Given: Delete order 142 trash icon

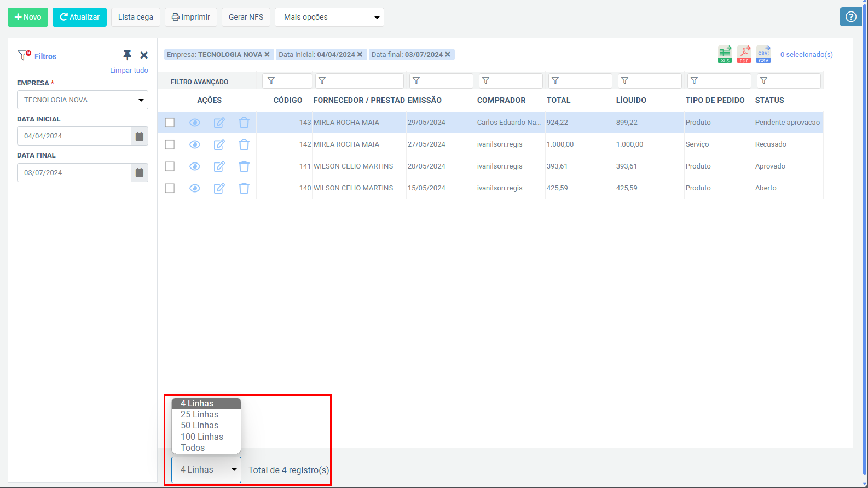Looking at the screenshot, I should (244, 144).
